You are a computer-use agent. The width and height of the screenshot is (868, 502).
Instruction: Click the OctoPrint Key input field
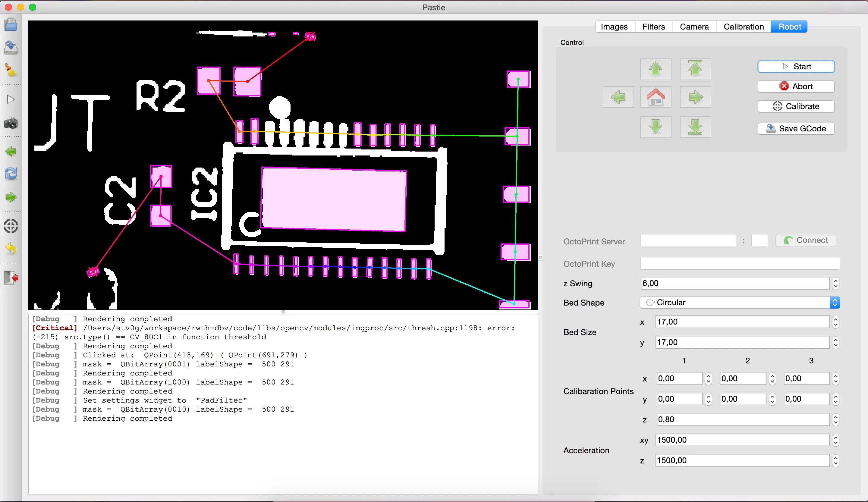point(739,264)
